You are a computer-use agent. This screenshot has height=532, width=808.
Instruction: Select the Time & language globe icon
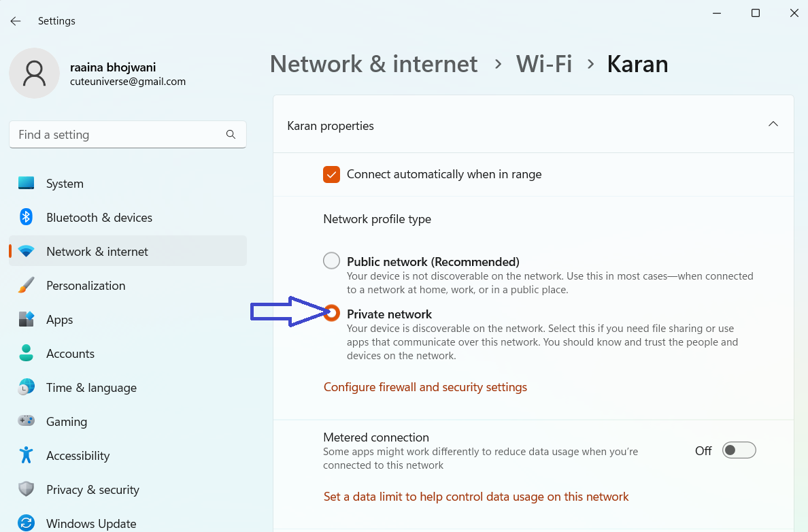[26, 387]
